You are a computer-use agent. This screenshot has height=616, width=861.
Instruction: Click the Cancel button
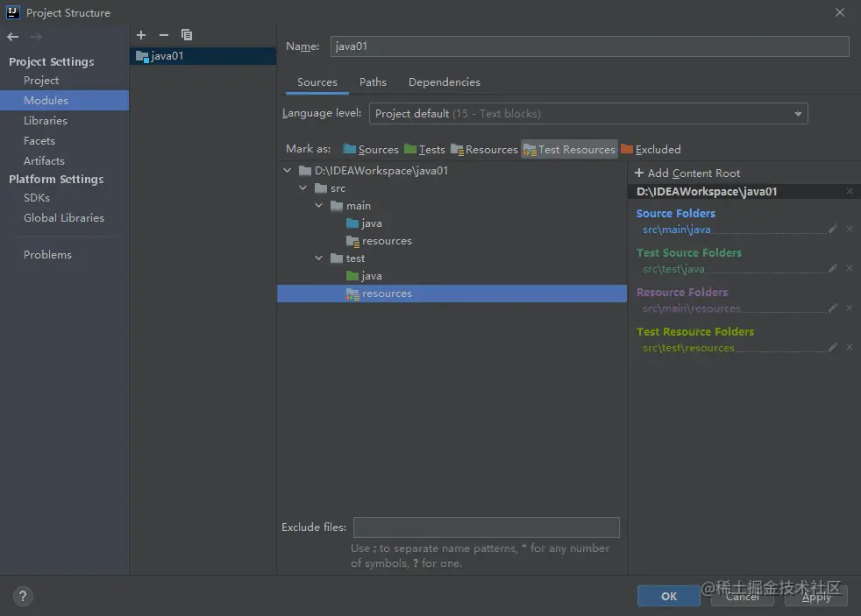(743, 596)
